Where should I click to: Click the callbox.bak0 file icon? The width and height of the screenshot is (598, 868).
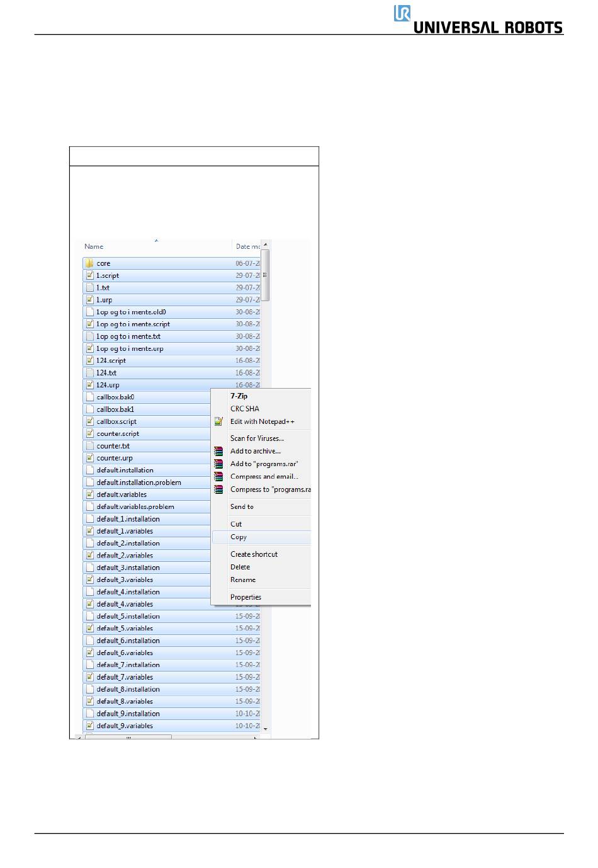pos(89,397)
